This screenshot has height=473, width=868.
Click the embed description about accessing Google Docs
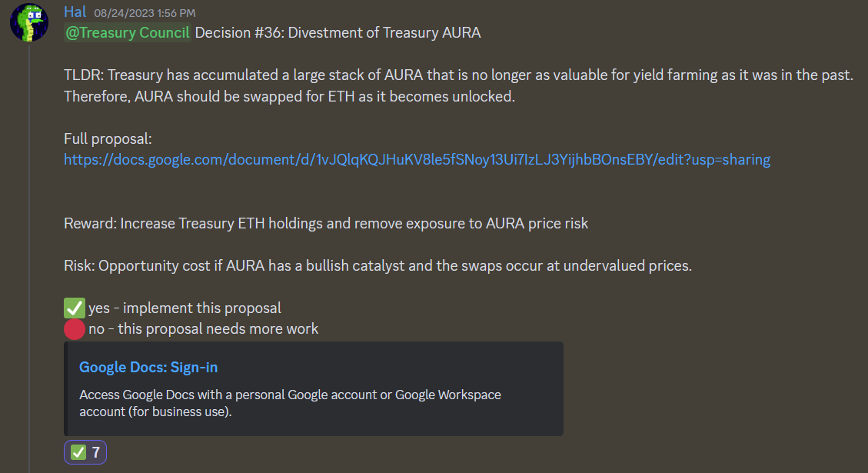(x=290, y=403)
